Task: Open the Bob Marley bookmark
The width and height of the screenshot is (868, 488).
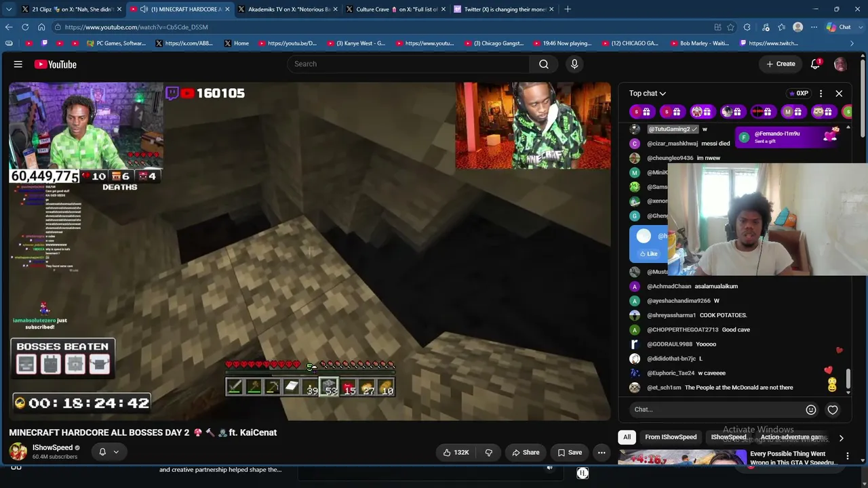Action: tap(699, 43)
